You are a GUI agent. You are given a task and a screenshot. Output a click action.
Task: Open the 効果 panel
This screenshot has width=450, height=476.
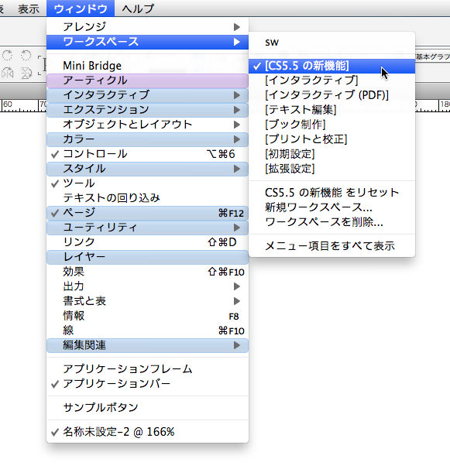pos(147,272)
